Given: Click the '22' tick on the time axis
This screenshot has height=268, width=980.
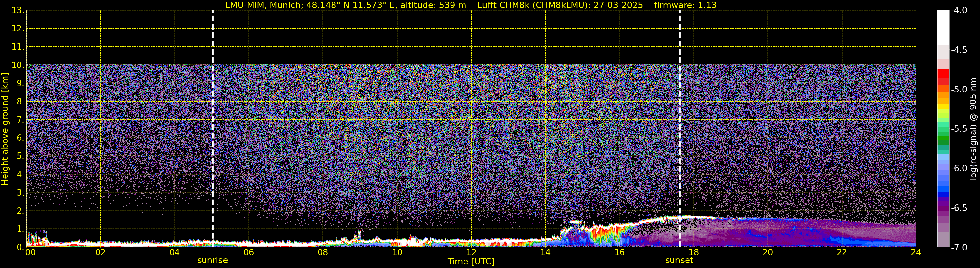Looking at the screenshot, I should coord(842,252).
